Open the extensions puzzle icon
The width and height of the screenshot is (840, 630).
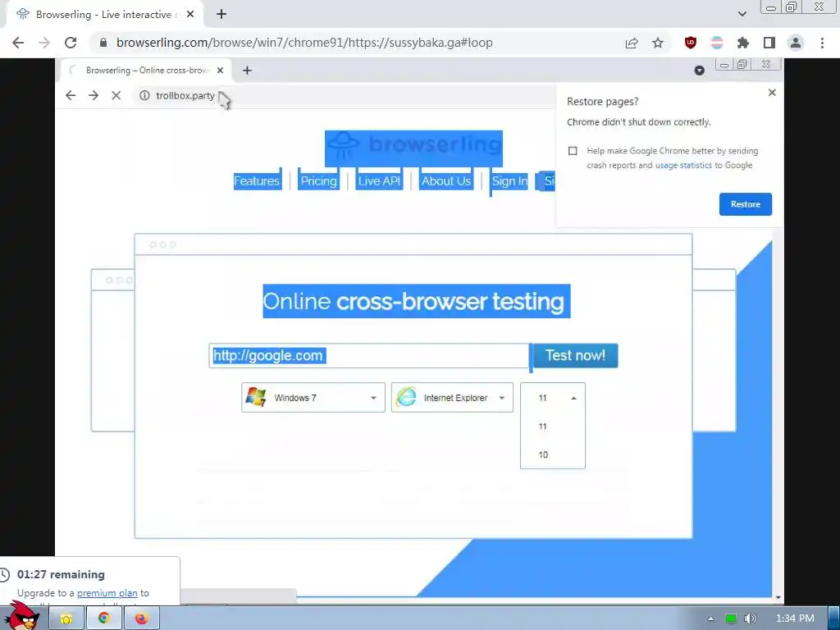click(x=743, y=43)
